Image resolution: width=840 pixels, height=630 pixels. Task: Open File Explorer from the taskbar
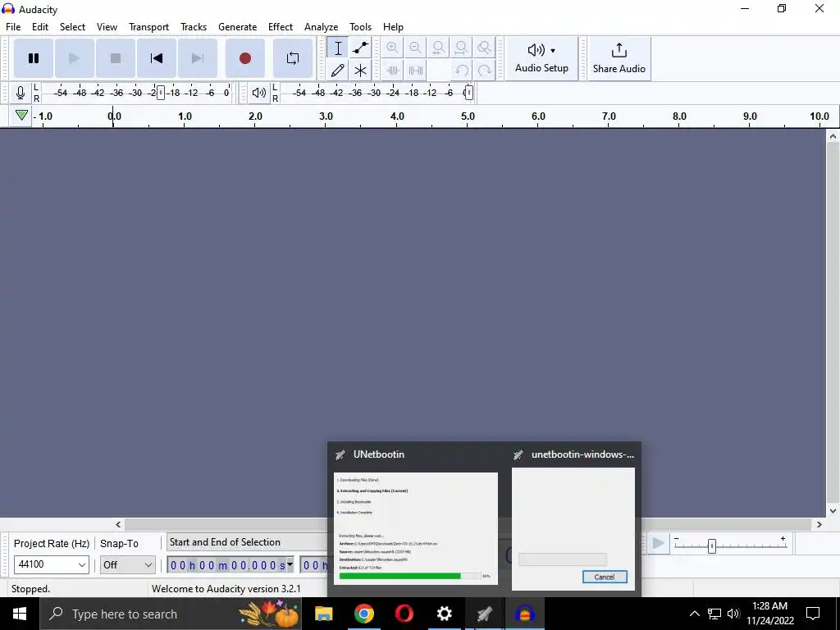click(x=323, y=614)
